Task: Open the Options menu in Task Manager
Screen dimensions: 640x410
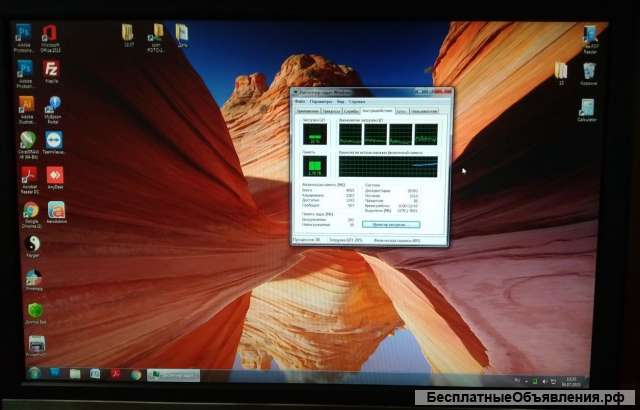Action: (x=321, y=101)
